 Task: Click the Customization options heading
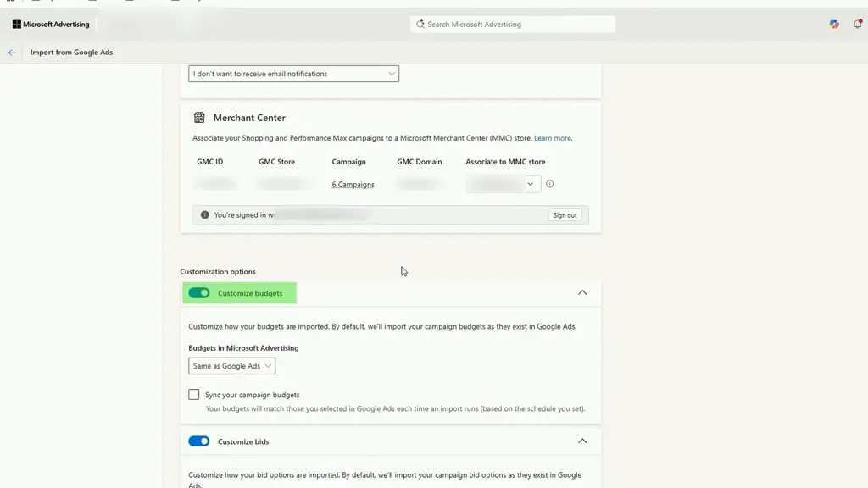(x=218, y=272)
